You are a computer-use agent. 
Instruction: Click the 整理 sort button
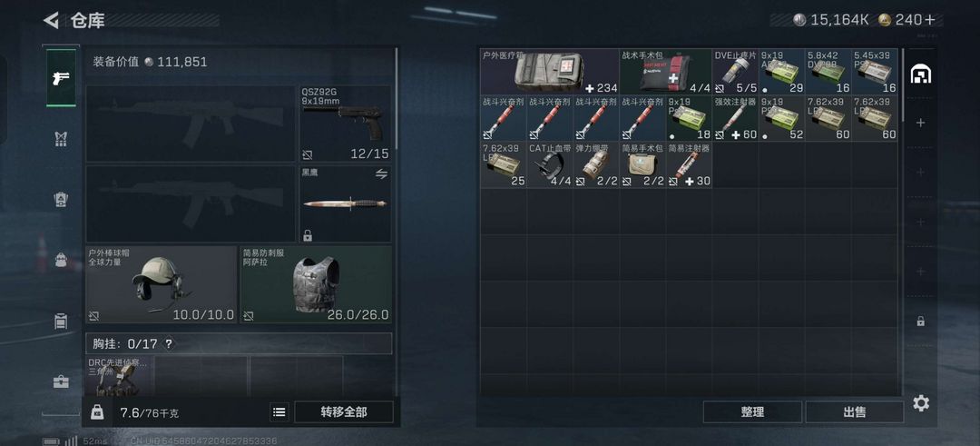pyautogui.click(x=752, y=412)
